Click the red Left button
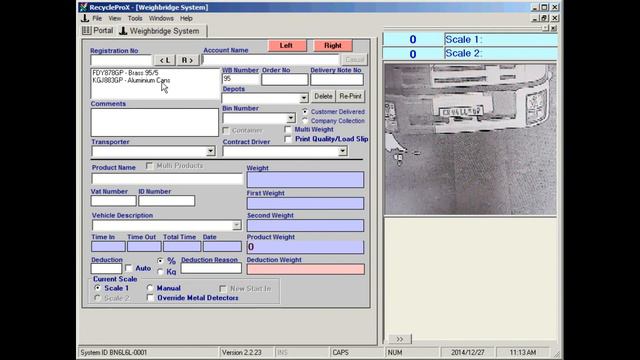 pyautogui.click(x=287, y=45)
